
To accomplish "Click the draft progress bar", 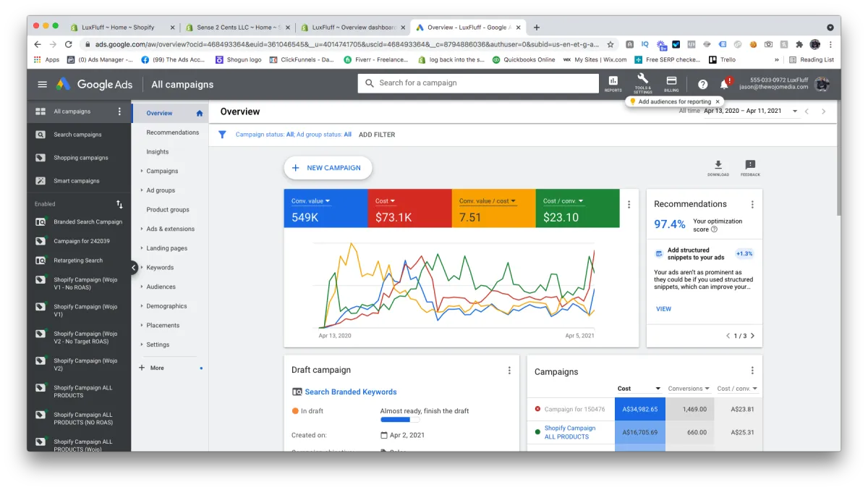I will pyautogui.click(x=400, y=419).
